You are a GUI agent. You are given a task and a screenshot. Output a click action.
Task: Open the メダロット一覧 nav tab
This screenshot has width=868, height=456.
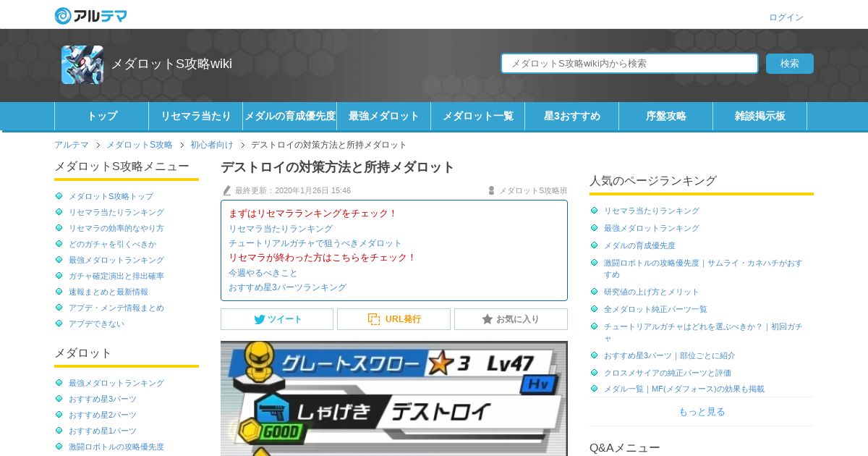pos(478,116)
